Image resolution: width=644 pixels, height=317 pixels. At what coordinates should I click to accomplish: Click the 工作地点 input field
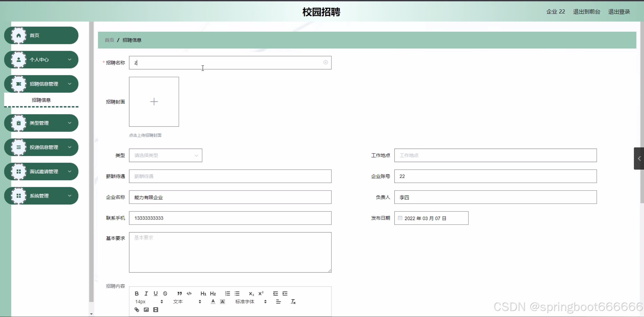[x=495, y=155]
